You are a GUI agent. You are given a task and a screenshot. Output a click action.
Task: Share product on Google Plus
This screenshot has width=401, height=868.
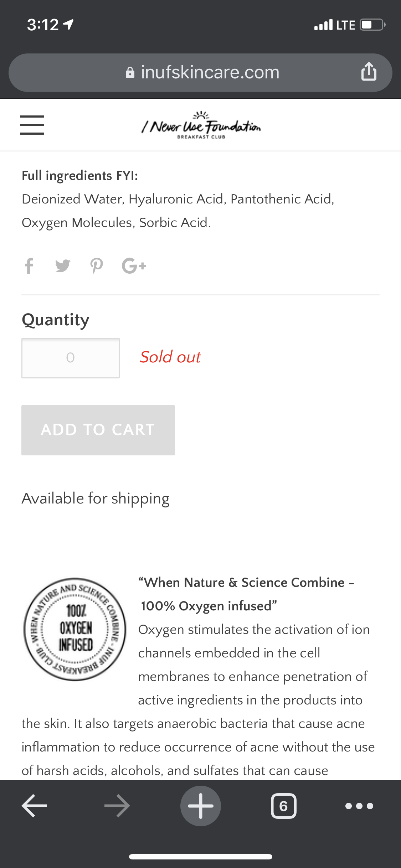tap(134, 266)
